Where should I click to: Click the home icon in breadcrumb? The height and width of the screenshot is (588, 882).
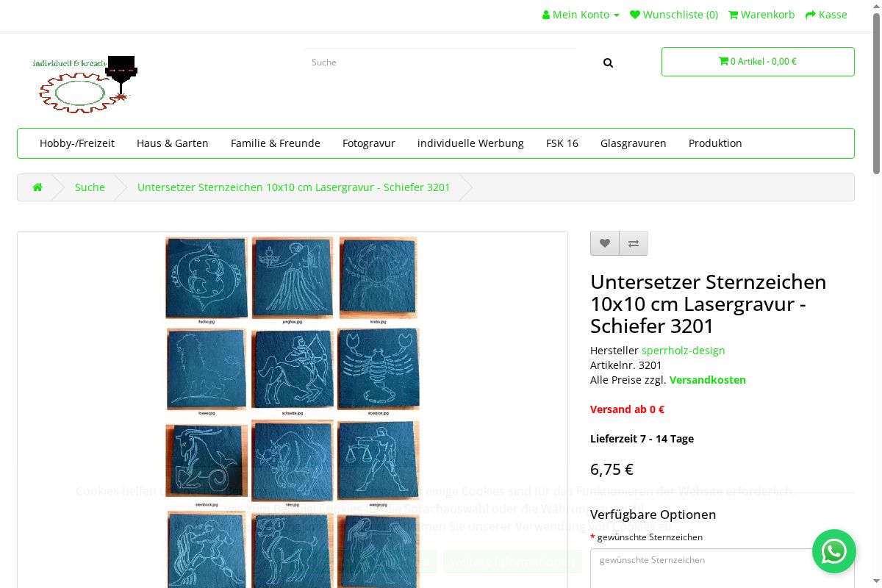tap(37, 187)
